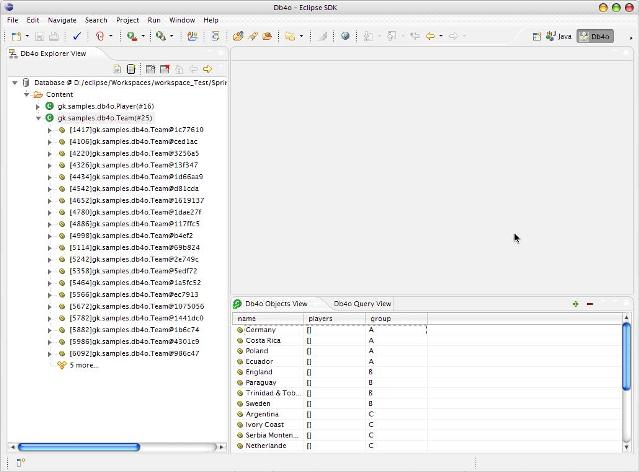This screenshot has width=639, height=472.
Task: Switch to the Java perspective
Action: coord(558,36)
